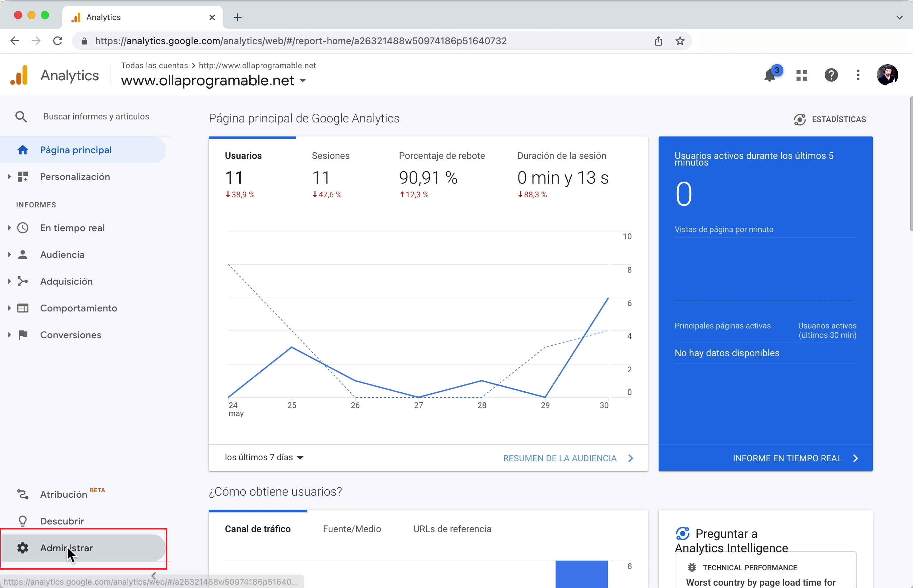Click the "Vistas de página por minuto" label
Viewport: 913px width, 588px height.
coord(724,229)
